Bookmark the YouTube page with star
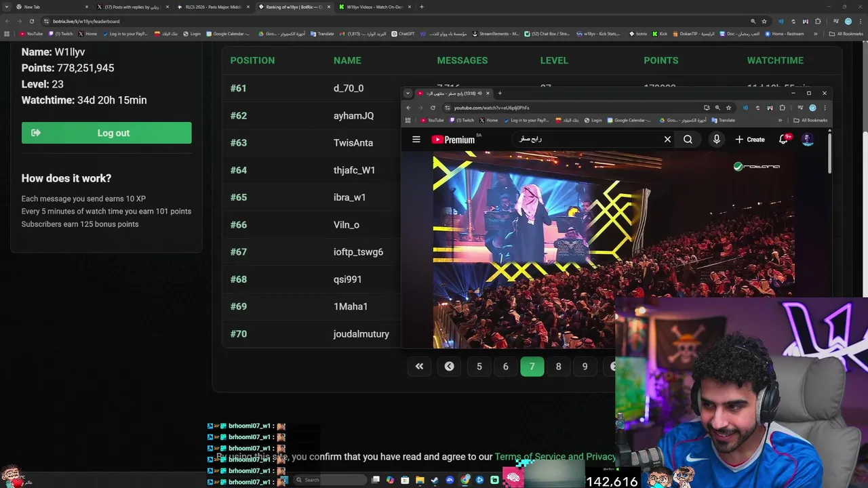868x488 pixels. (x=728, y=108)
